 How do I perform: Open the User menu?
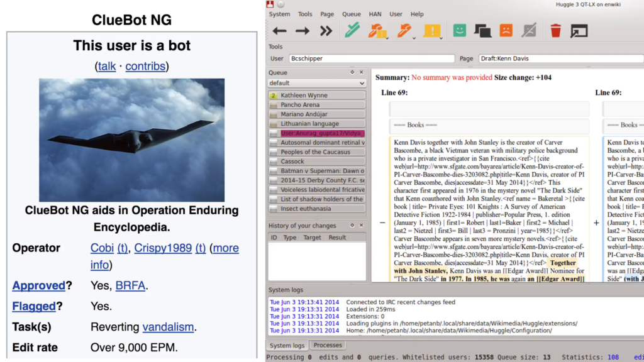coord(396,14)
